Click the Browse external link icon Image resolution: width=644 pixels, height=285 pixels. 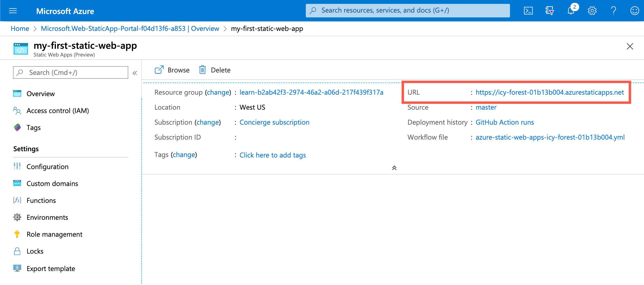pyautogui.click(x=159, y=70)
